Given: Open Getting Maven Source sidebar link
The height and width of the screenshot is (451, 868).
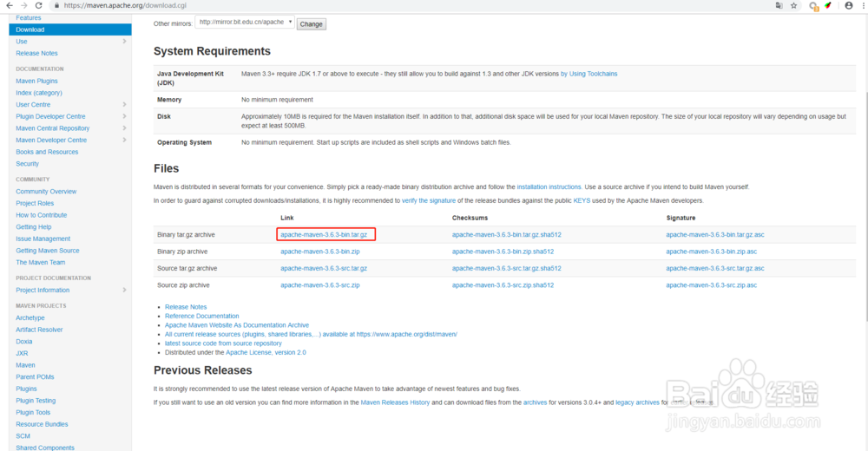Looking at the screenshot, I should coord(48,251).
